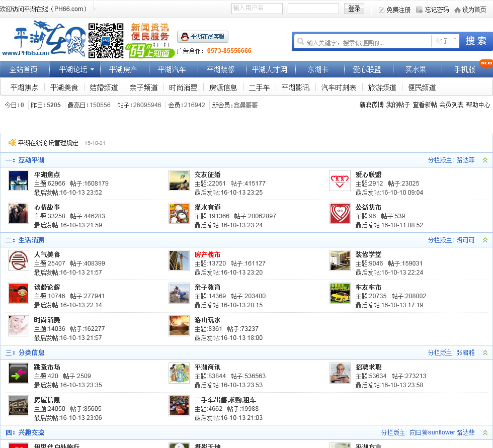Click the 谈婚论嫁 forum icon

tap(19, 293)
